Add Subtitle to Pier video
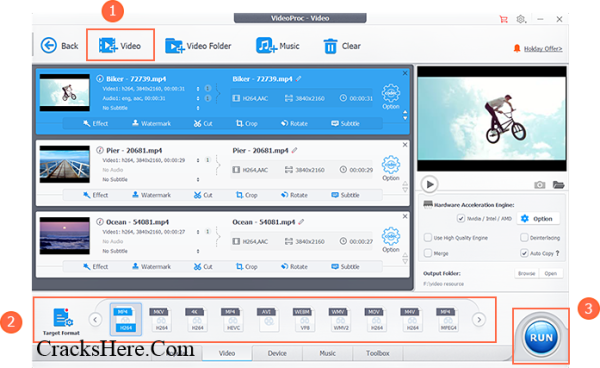Viewport: 600px width, 368px height. pos(345,195)
